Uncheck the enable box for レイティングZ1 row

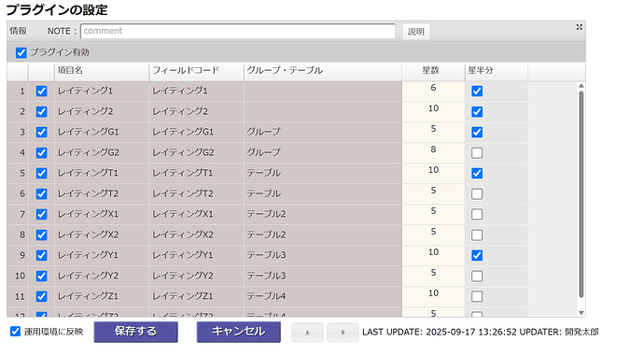tap(41, 296)
